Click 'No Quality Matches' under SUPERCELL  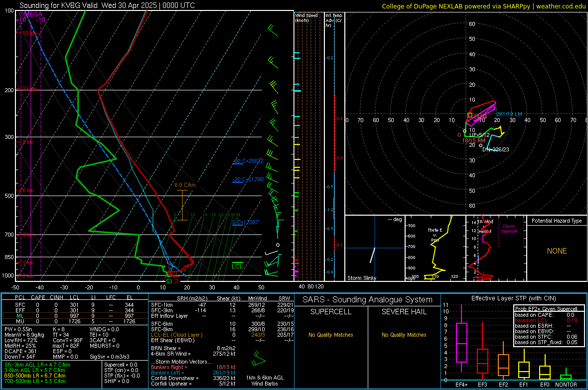[331, 335]
